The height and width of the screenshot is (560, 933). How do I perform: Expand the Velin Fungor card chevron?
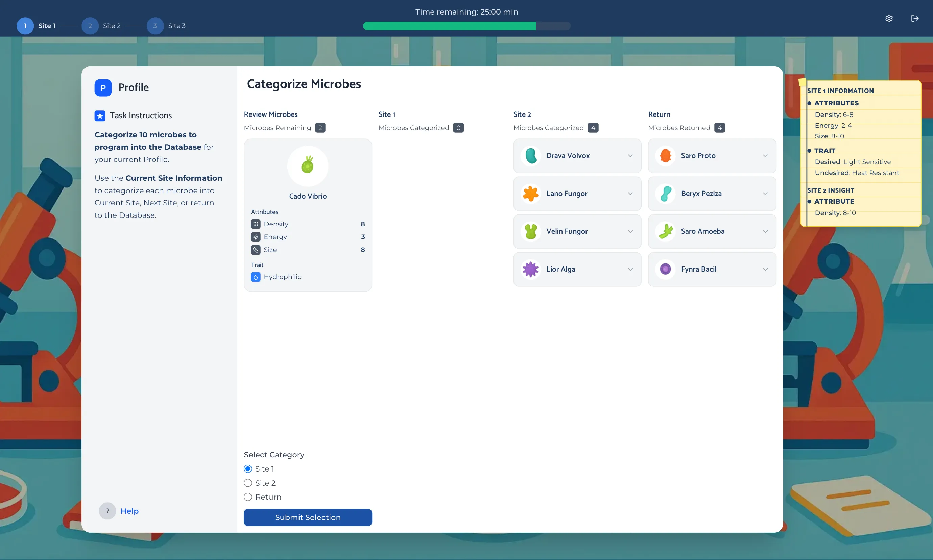coord(630,231)
